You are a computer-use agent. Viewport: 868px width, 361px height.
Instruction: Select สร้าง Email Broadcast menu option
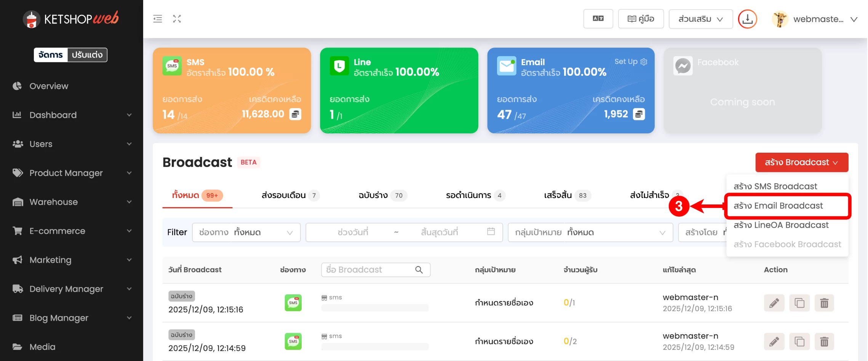coord(778,206)
